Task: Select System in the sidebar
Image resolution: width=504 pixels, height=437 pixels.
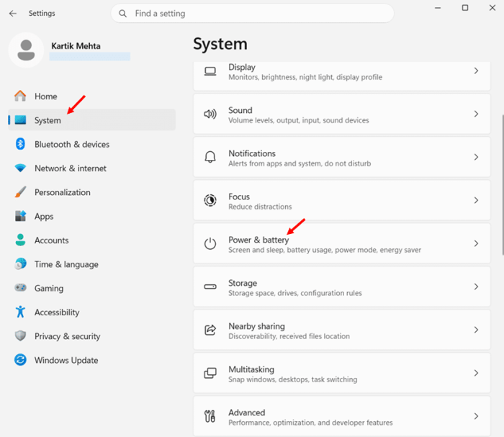Action: tap(92, 120)
